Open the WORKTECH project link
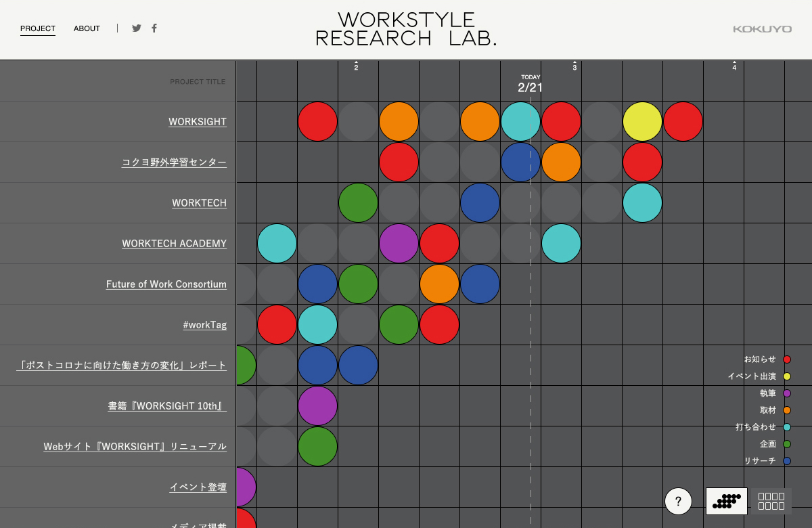This screenshot has width=812, height=528. pos(199,203)
